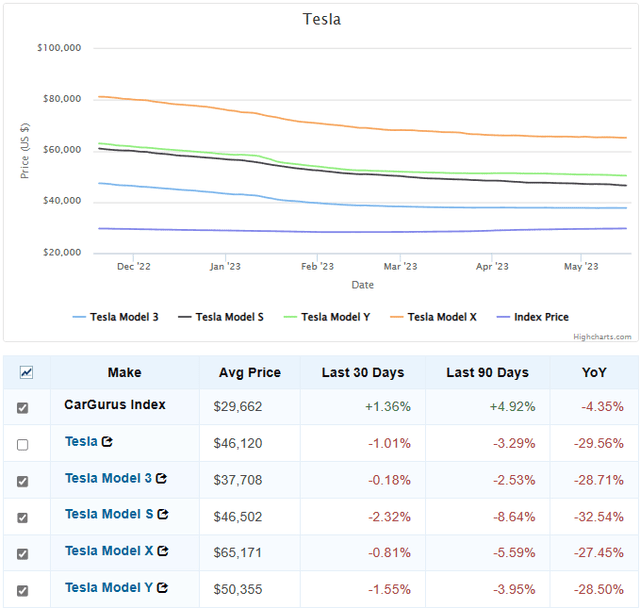
Task: Uncheck the Tesla Model X checkbox
Action: coord(23,553)
